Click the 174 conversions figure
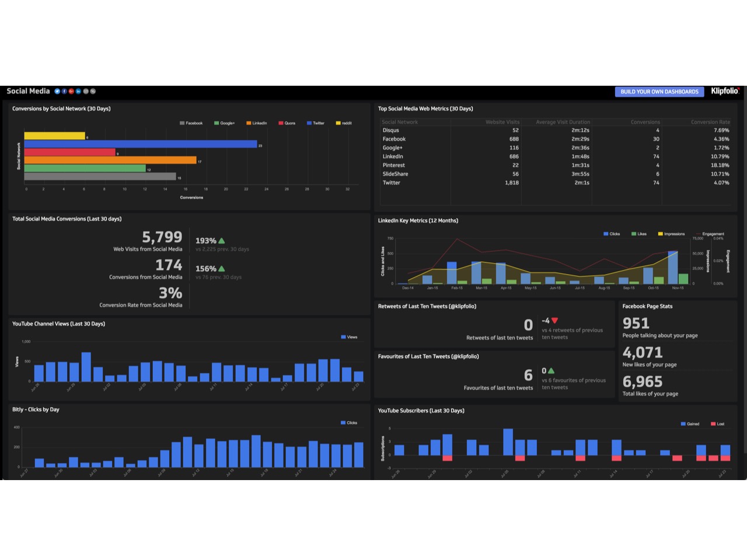The width and height of the screenshot is (747, 560). [169, 265]
